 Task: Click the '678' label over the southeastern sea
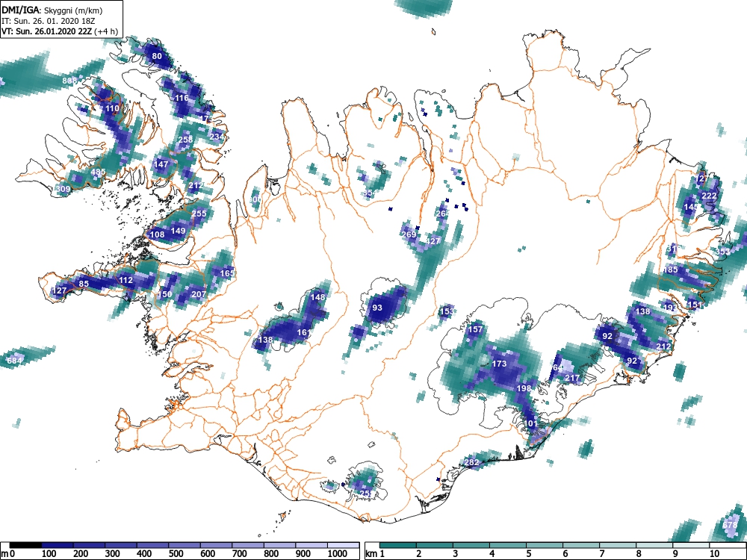(x=730, y=525)
